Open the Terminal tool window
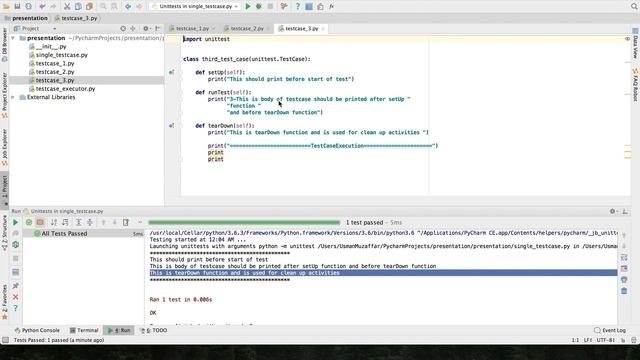 click(x=84, y=330)
